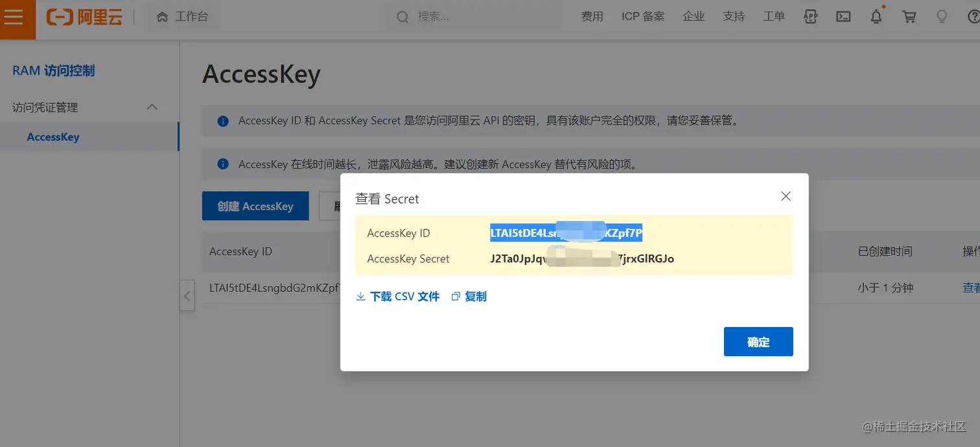Click the AccessKey Secret label in dialog
Image resolution: width=980 pixels, height=447 pixels.
click(x=408, y=258)
